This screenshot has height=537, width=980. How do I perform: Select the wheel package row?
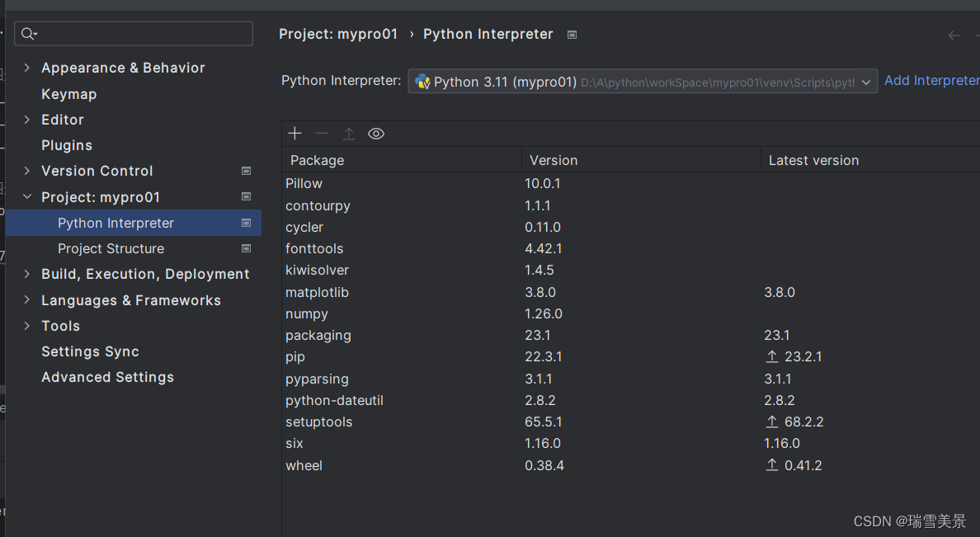(x=631, y=465)
